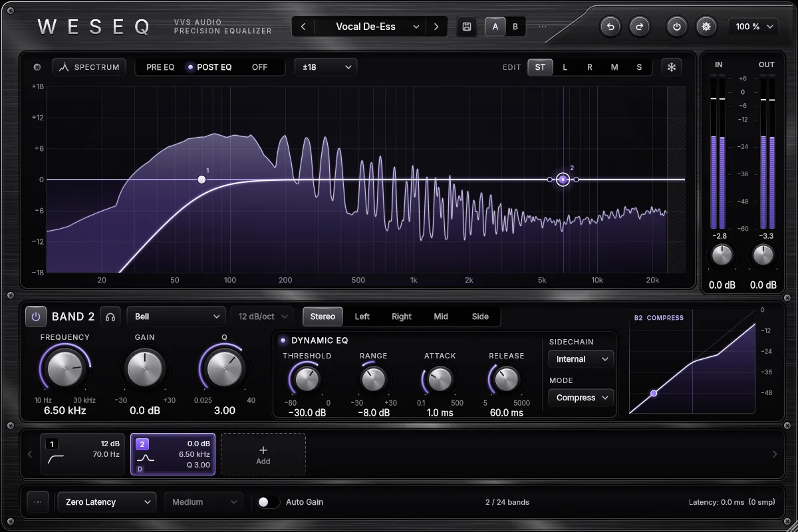
Task: Switch Band 2 to Side channel
Action: (480, 317)
